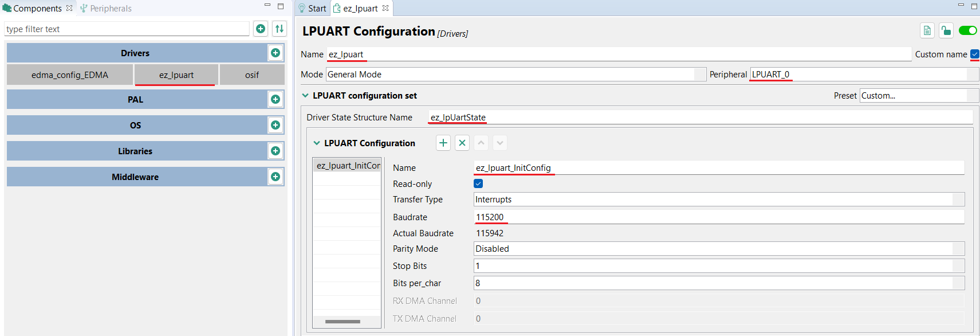Switch to the Start editor tab
The width and height of the screenshot is (980, 336).
point(312,8)
